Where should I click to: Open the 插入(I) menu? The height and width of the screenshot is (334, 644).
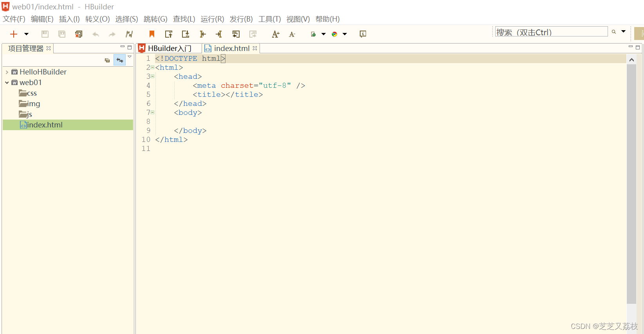pyautogui.click(x=69, y=19)
